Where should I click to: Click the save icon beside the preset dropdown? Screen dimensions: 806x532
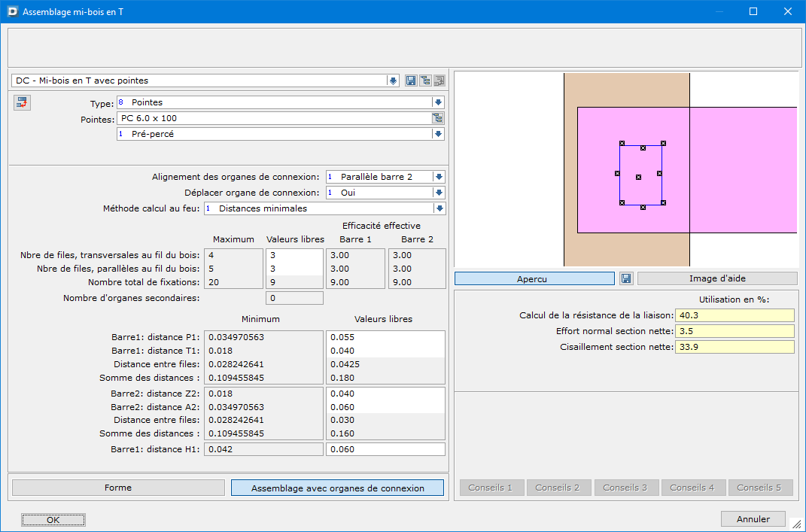pos(411,81)
